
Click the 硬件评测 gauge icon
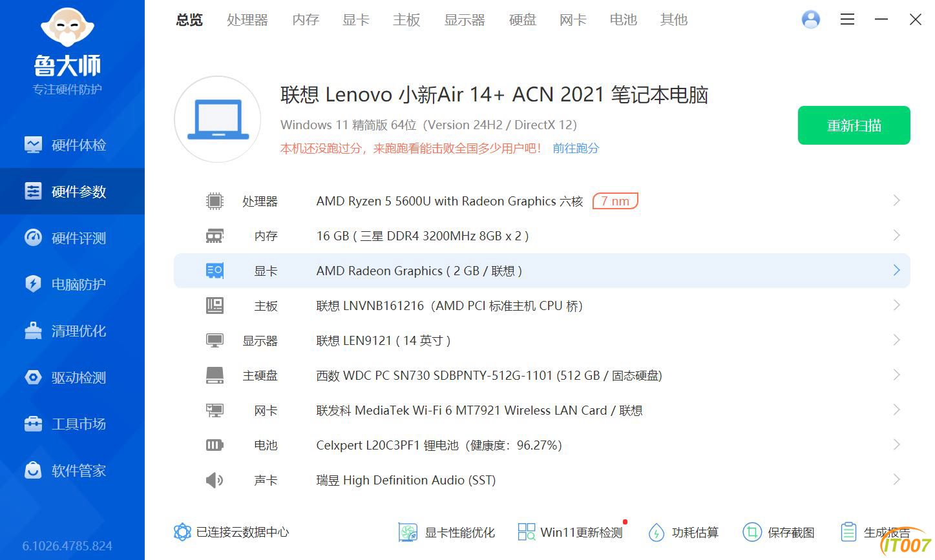pos(33,238)
